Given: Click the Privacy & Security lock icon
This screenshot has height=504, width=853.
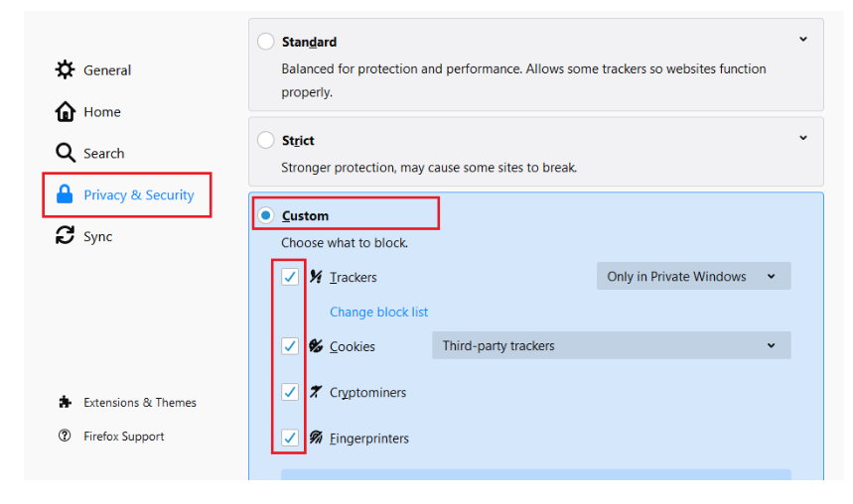Looking at the screenshot, I should click(x=65, y=194).
